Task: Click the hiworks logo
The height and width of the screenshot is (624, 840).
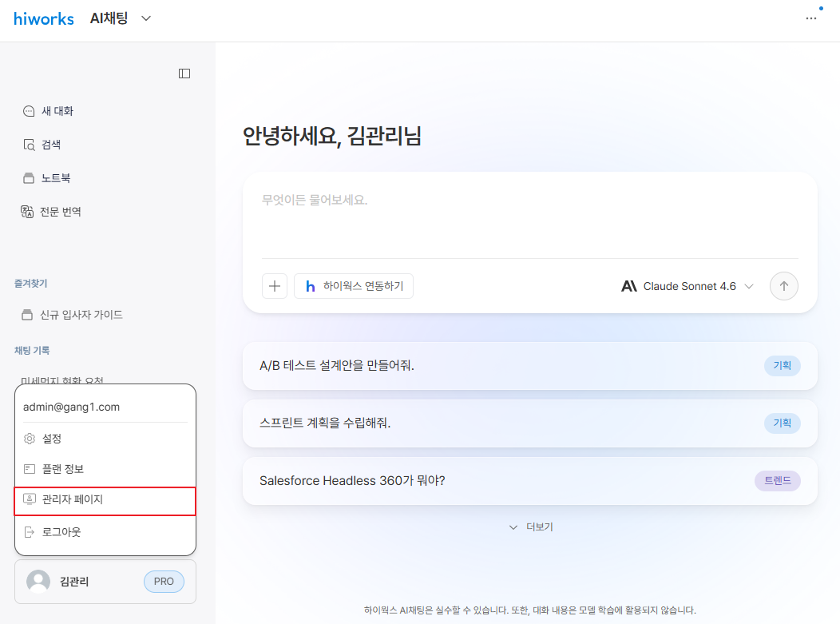Action: click(43, 18)
